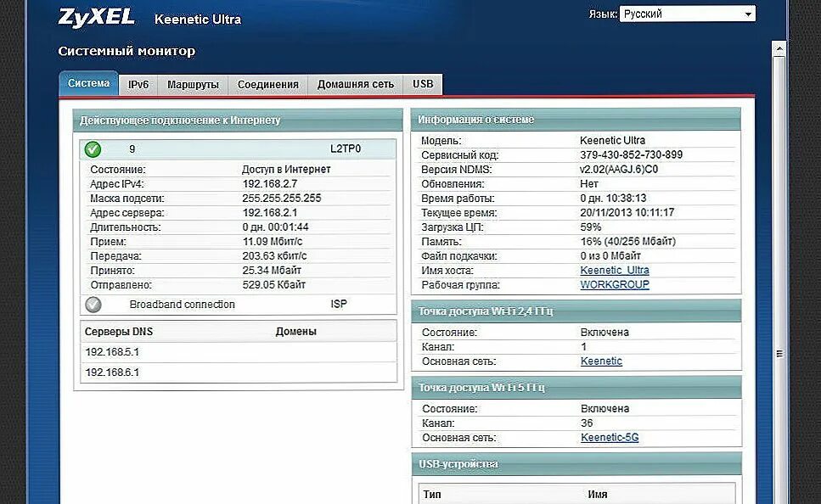821x504 pixels.
Task: Click received amount 25.34 Мбайт
Action: point(272,270)
